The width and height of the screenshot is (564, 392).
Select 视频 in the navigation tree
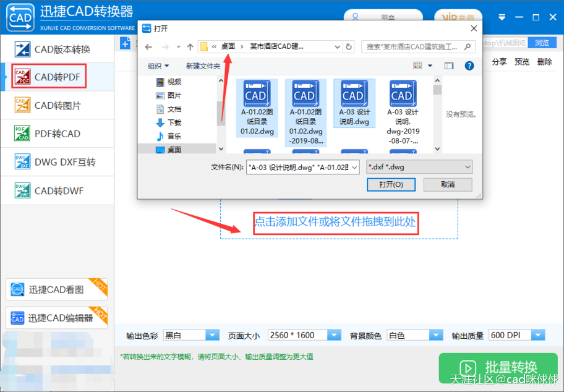(168, 82)
